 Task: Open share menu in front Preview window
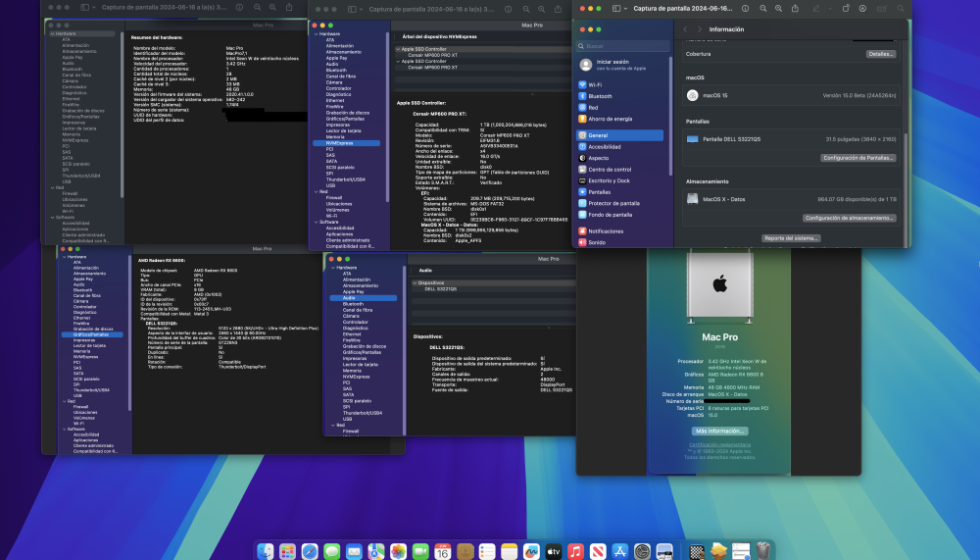pos(795,8)
